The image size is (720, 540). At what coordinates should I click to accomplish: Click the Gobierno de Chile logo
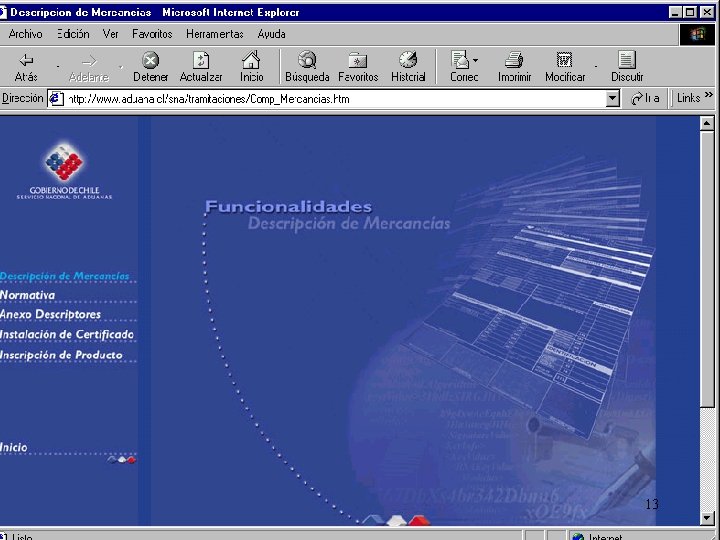64,171
